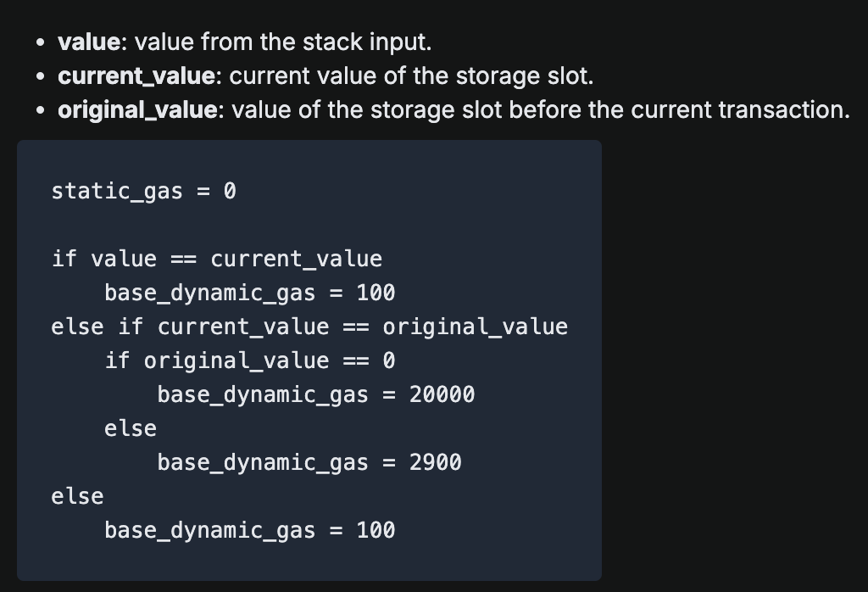The width and height of the screenshot is (868, 592).
Task: Click the last "base_dynamic_gas = 100" line
Action: (249, 530)
